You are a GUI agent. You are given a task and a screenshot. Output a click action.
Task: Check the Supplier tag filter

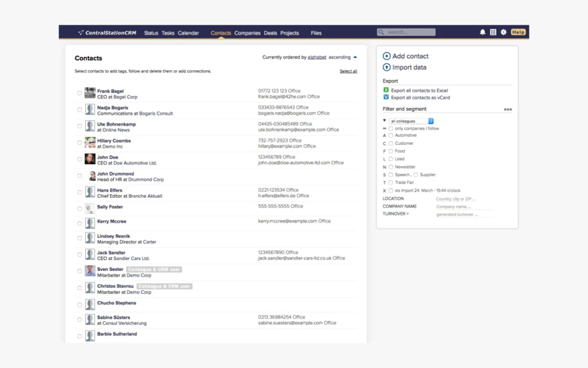(416, 175)
